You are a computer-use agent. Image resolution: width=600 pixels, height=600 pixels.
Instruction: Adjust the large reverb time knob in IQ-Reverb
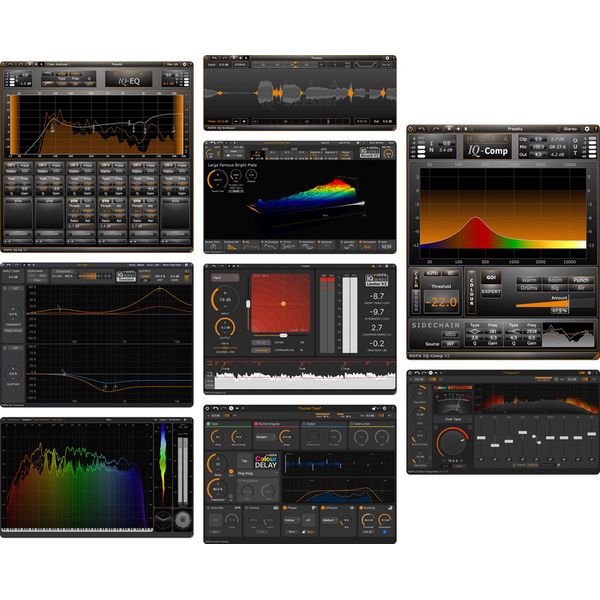[217, 179]
